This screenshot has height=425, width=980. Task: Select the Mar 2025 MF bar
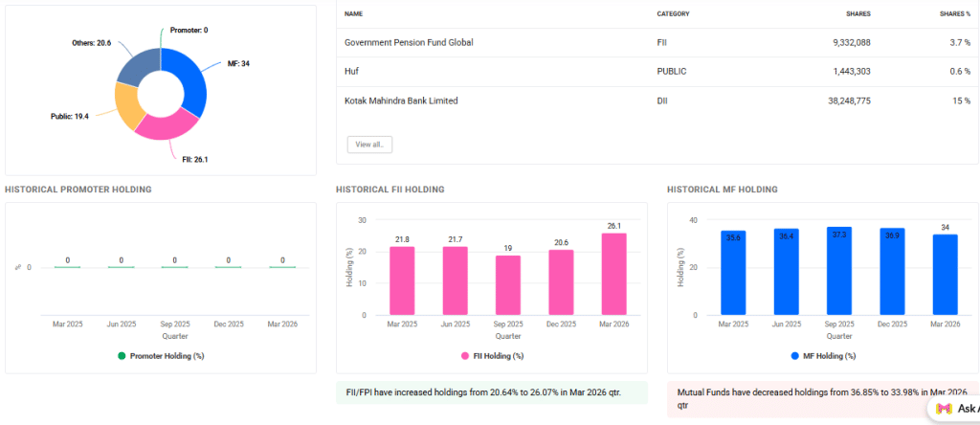point(733,273)
